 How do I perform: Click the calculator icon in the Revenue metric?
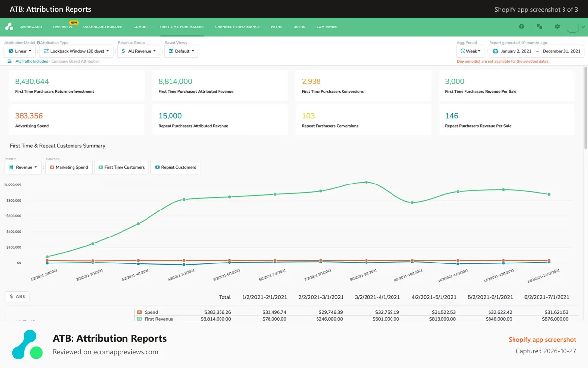pos(11,167)
